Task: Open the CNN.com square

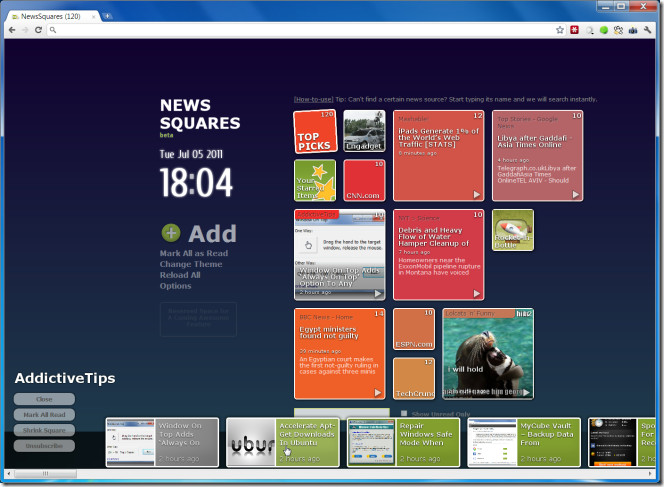Action: pos(364,180)
